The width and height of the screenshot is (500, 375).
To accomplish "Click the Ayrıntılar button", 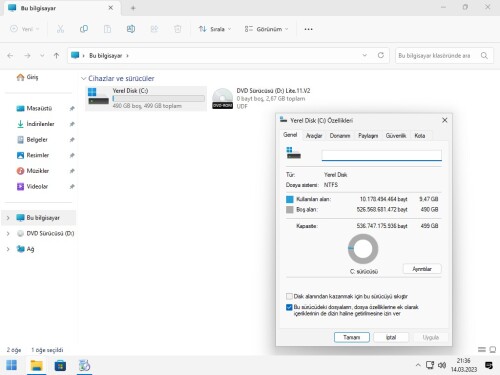I will pos(422,269).
